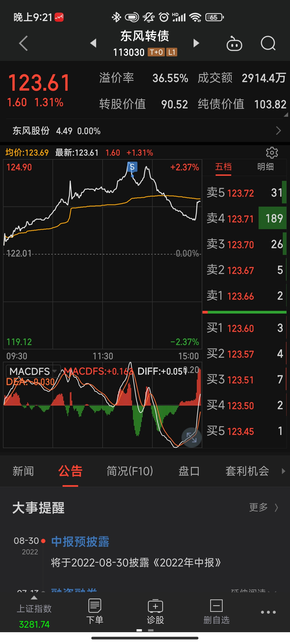
Task: Tap the S sell marker on chart
Action: 132,167
